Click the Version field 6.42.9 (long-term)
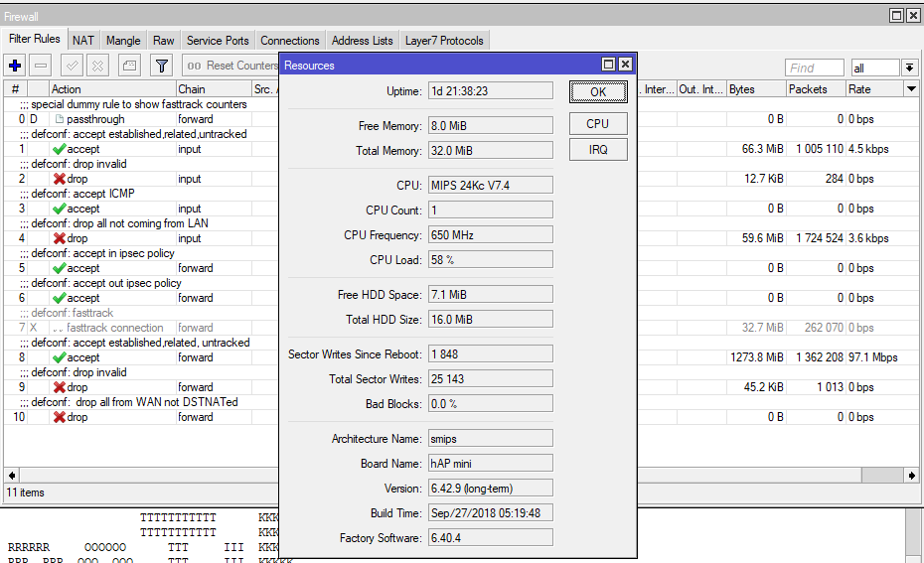 tap(490, 489)
